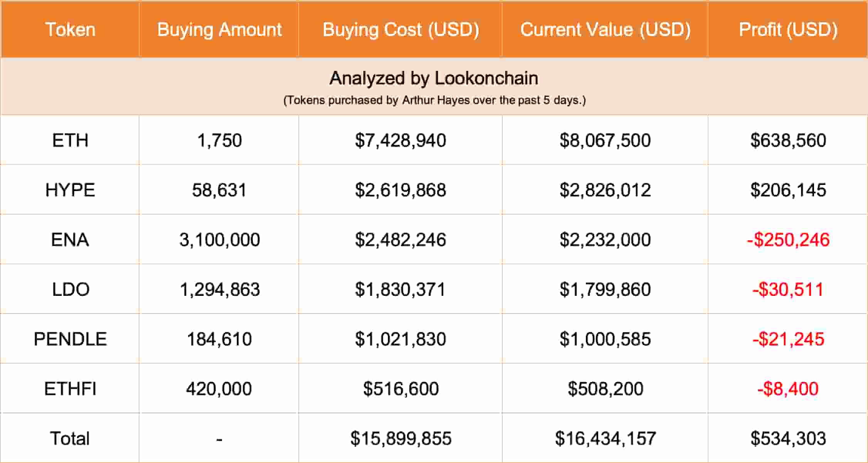Click the Analyzed by Lookonchain title

(434, 78)
